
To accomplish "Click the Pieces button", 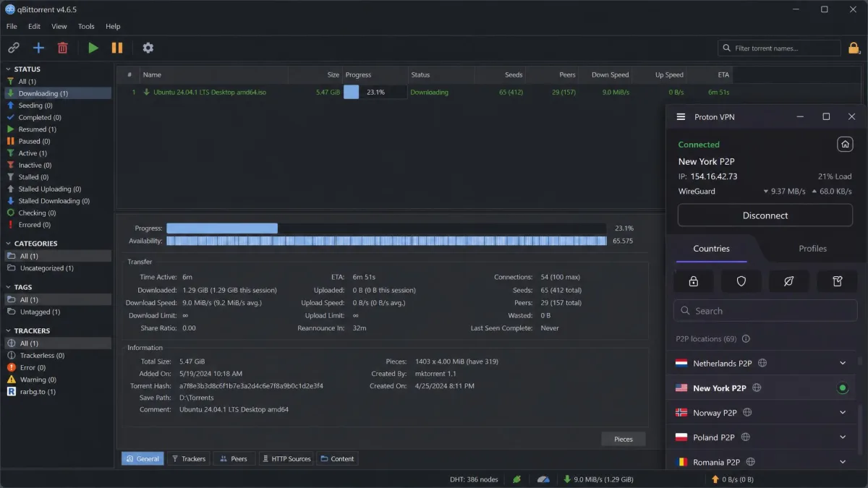I will pyautogui.click(x=623, y=439).
